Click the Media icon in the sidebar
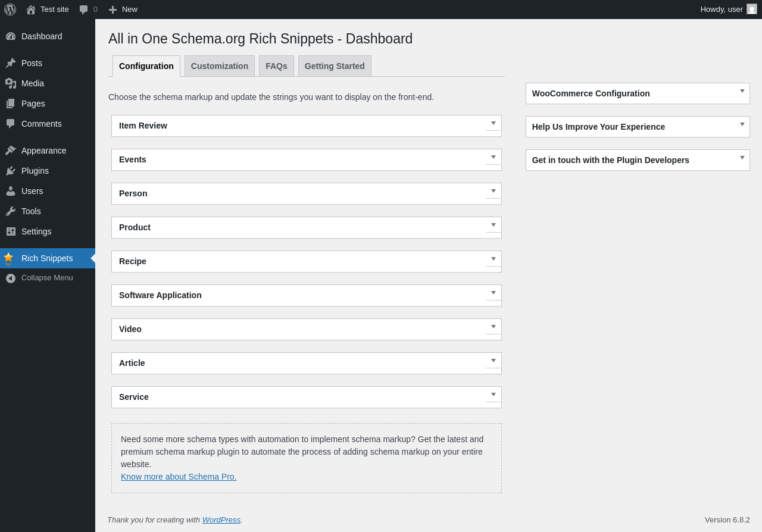Image resolution: width=762 pixels, height=532 pixels. pos(11,83)
